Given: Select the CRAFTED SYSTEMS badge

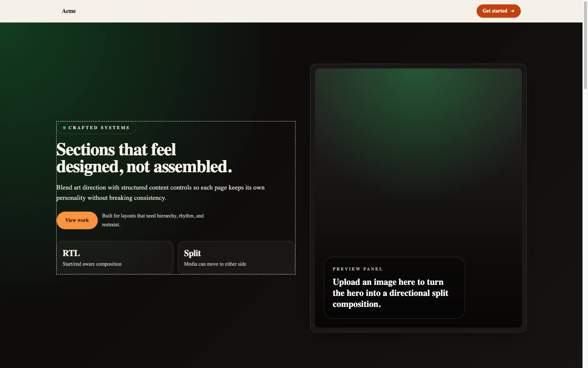Looking at the screenshot, I should 96,128.
